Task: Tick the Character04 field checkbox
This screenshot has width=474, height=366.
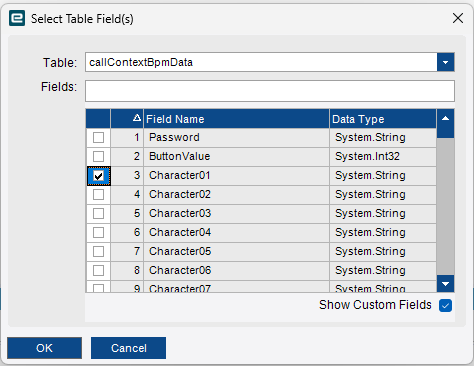Action: point(98,232)
